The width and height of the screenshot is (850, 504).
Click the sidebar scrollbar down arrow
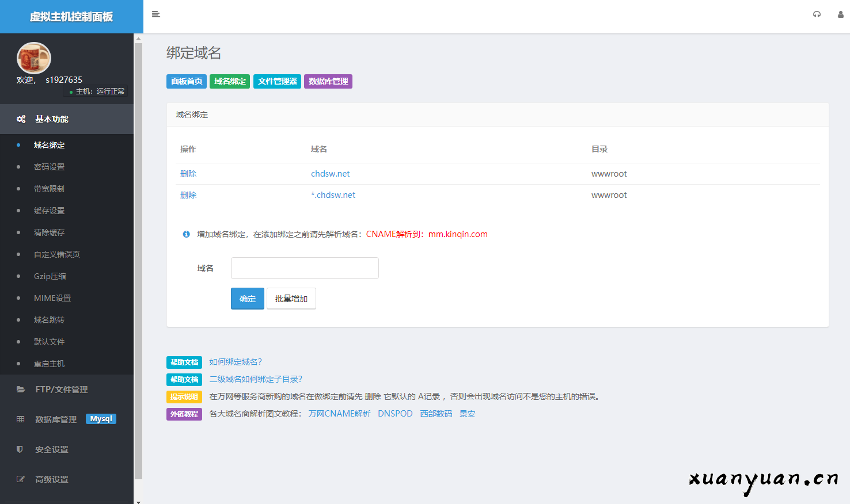138,502
